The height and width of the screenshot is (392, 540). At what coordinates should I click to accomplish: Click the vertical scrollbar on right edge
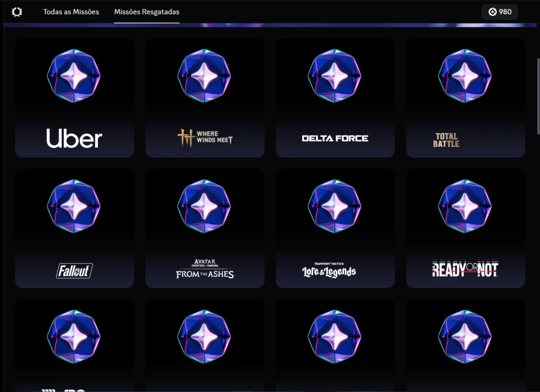(538, 96)
